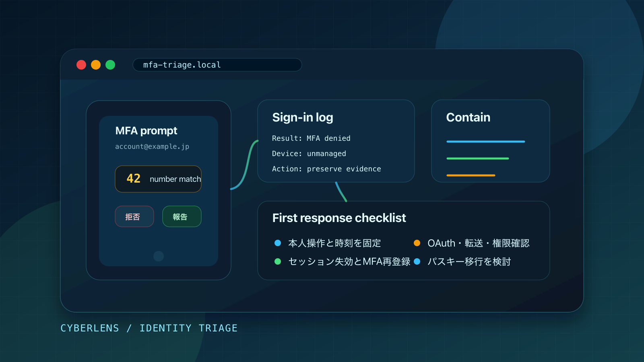The width and height of the screenshot is (644, 362).
Task: Select the 42 number match box
Action: click(x=158, y=179)
